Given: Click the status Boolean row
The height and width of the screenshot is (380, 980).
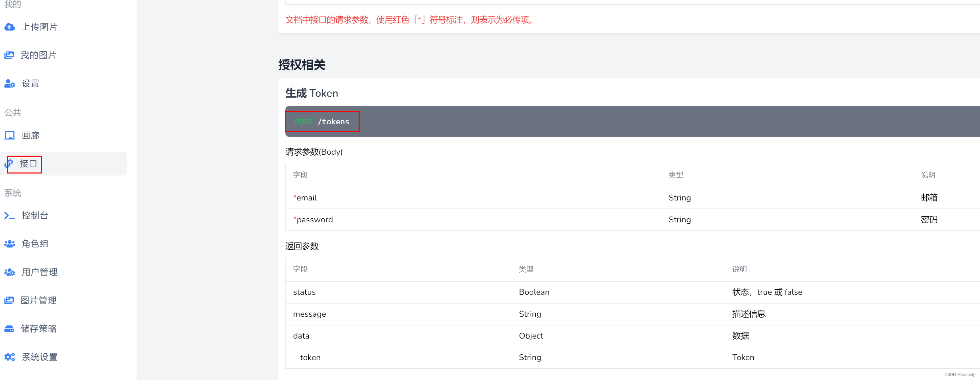Looking at the screenshot, I should [304, 292].
